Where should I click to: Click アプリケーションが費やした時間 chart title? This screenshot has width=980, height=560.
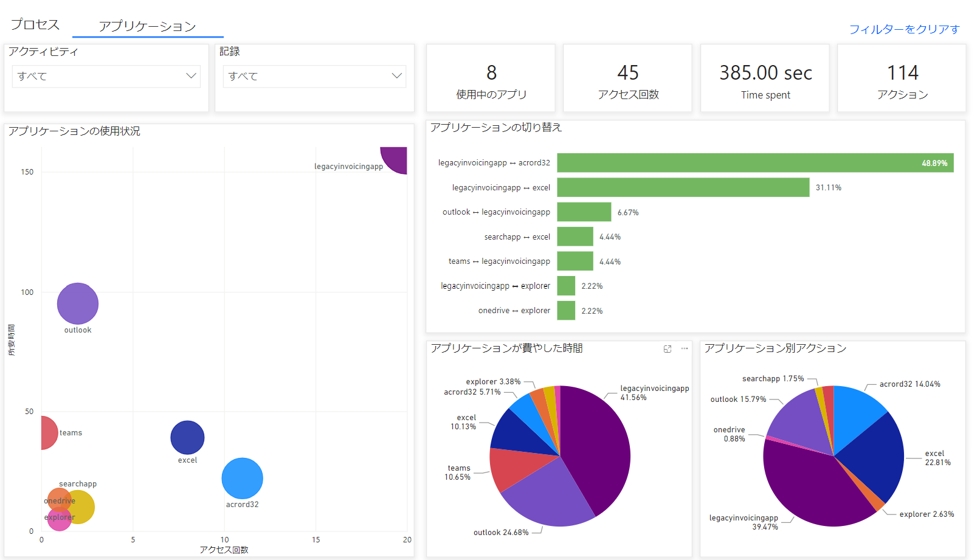pos(506,348)
